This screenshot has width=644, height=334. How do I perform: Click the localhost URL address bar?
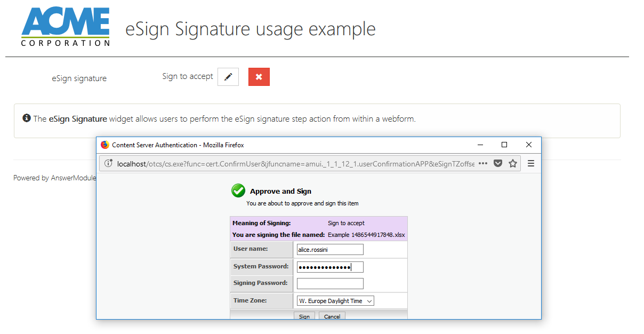tap(293, 164)
